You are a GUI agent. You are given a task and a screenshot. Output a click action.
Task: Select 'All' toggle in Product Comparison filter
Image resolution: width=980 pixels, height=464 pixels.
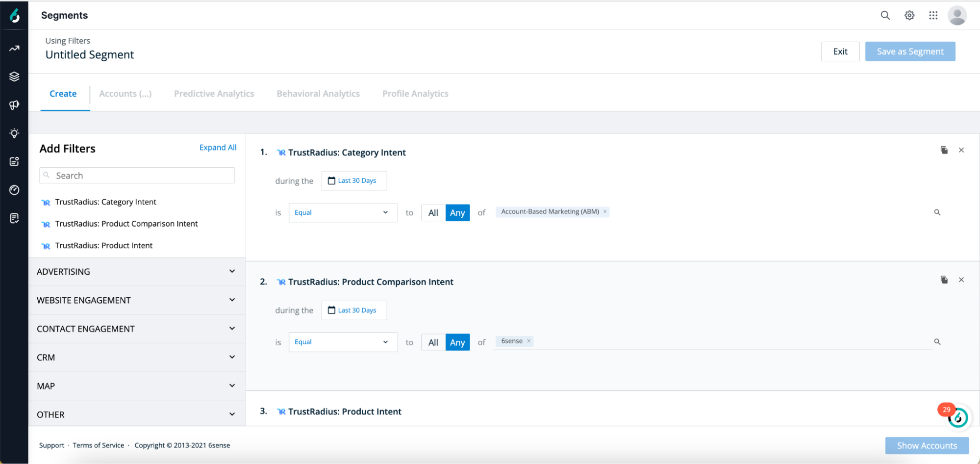click(x=433, y=342)
